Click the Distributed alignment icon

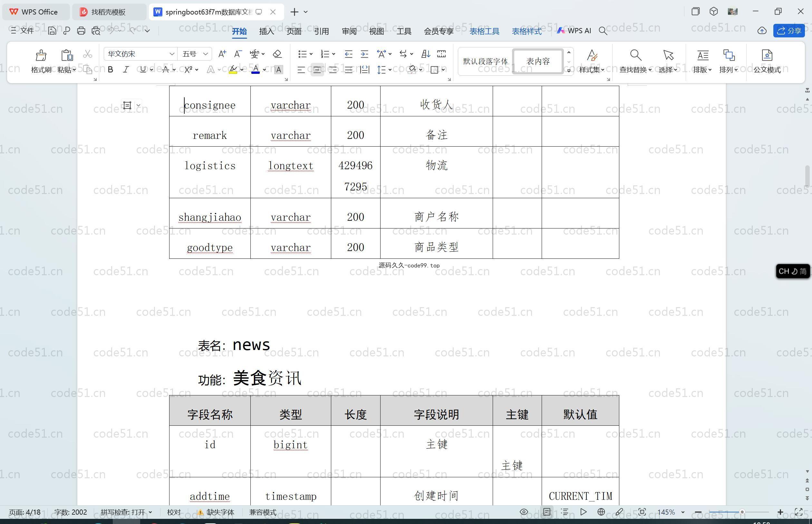364,70
